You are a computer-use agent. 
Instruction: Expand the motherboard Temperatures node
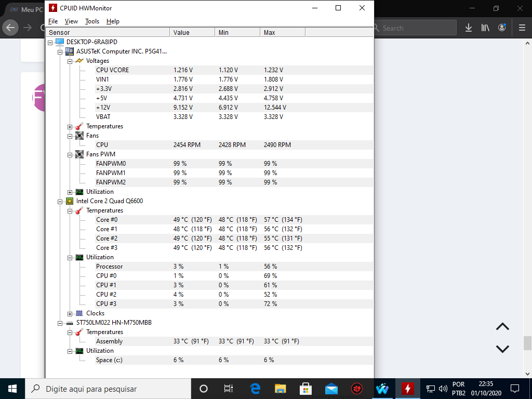(70, 127)
